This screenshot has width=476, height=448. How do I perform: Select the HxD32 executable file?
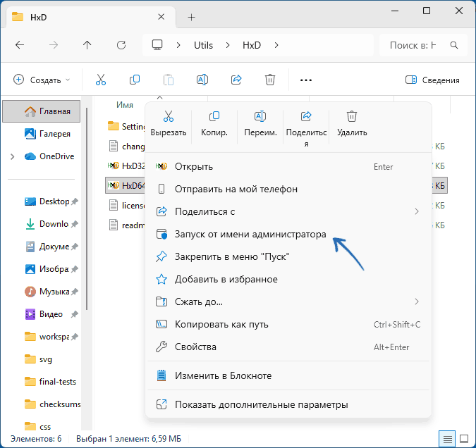(126, 166)
